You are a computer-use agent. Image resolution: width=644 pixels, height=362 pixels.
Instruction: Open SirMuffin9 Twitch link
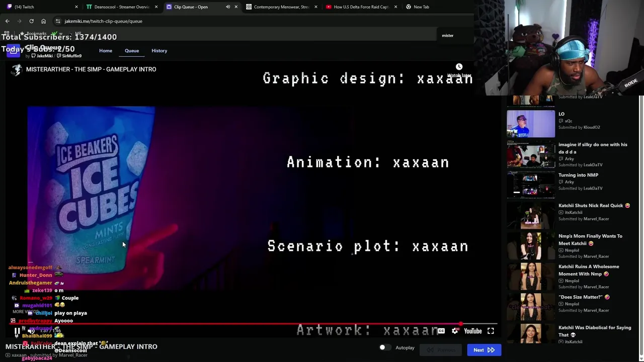[x=69, y=56]
